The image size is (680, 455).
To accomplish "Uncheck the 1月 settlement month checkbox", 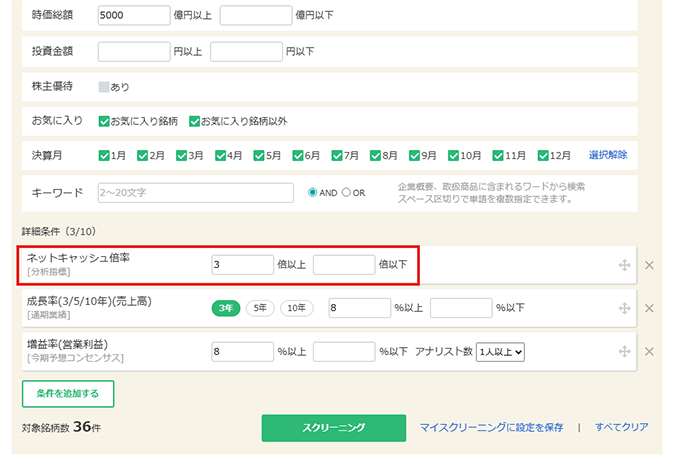I will click(104, 155).
